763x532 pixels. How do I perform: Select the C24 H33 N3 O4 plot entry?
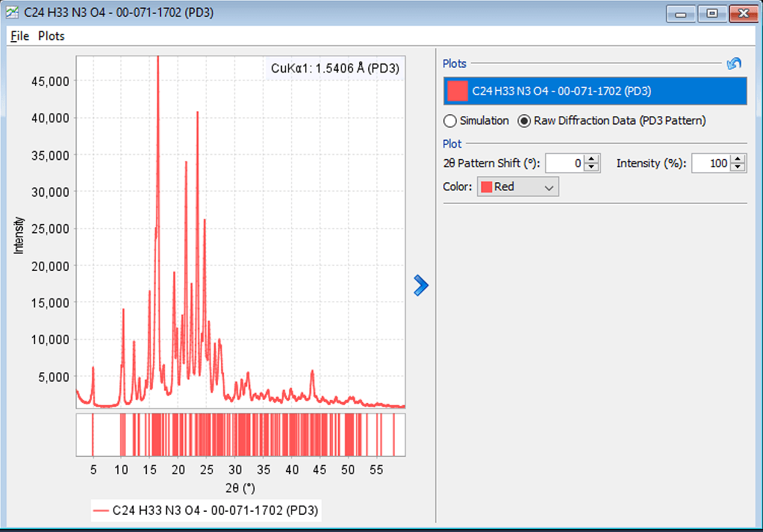coord(596,90)
